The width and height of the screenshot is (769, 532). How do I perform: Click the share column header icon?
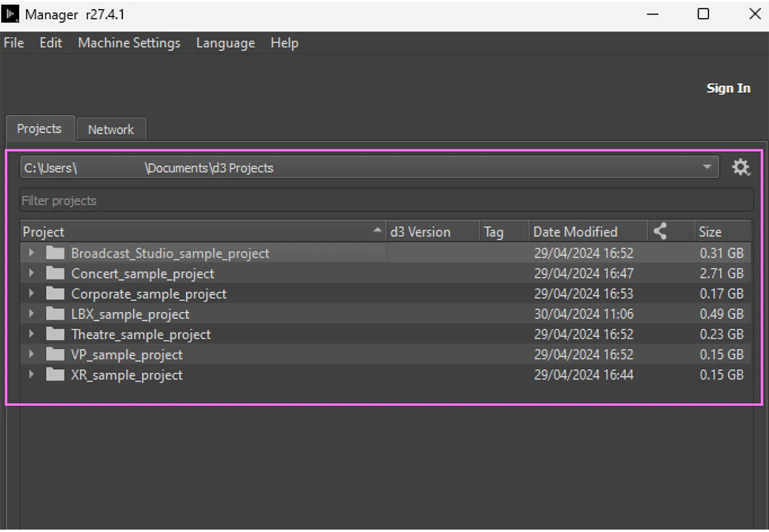661,231
